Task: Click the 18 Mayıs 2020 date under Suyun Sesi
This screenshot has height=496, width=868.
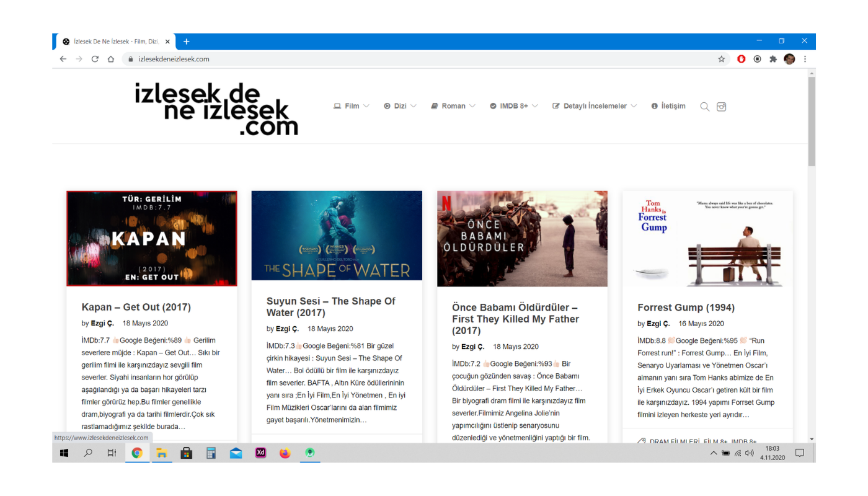Action: click(330, 329)
